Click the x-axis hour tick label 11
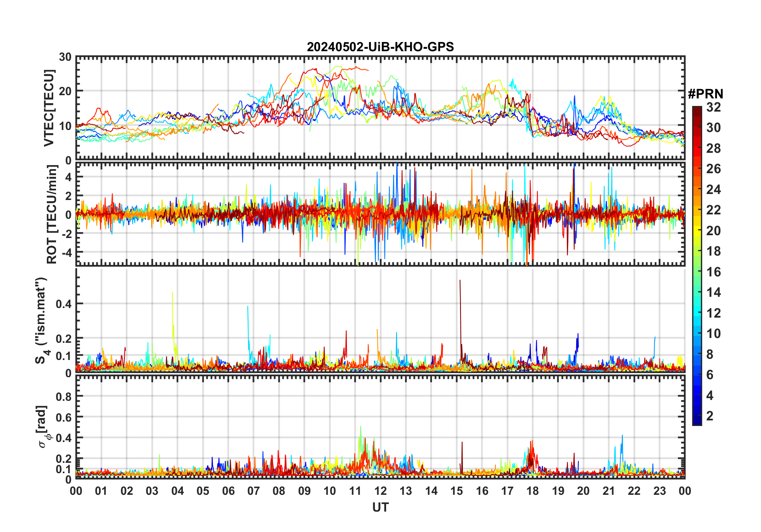761x532 pixels. [355, 491]
